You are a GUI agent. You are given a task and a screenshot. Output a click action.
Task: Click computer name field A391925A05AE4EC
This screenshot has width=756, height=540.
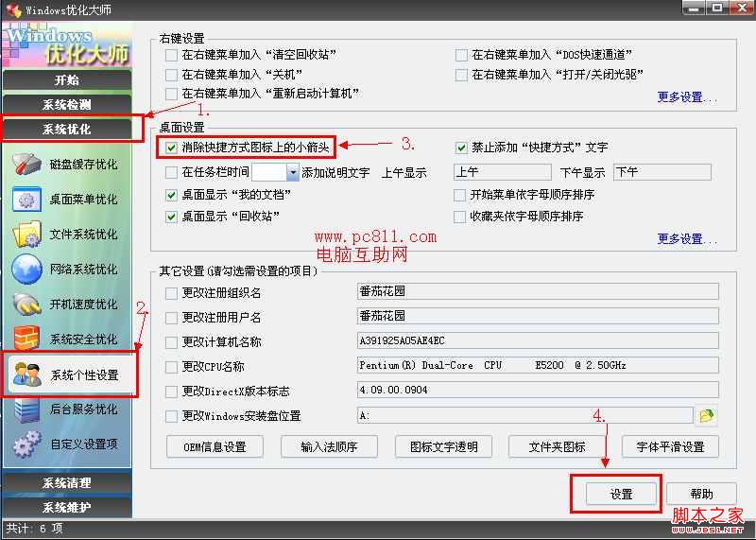[538, 340]
